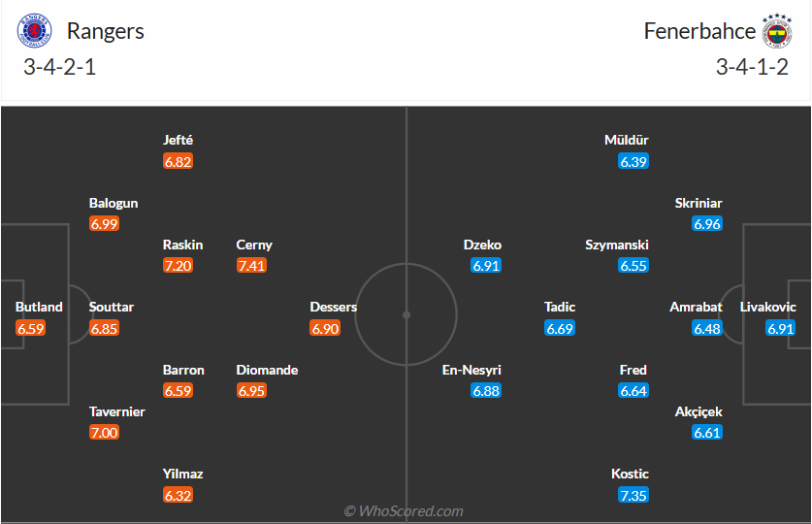This screenshot has height=524, width=812.
Task: Open the Rangers team name link
Action: pos(106,31)
